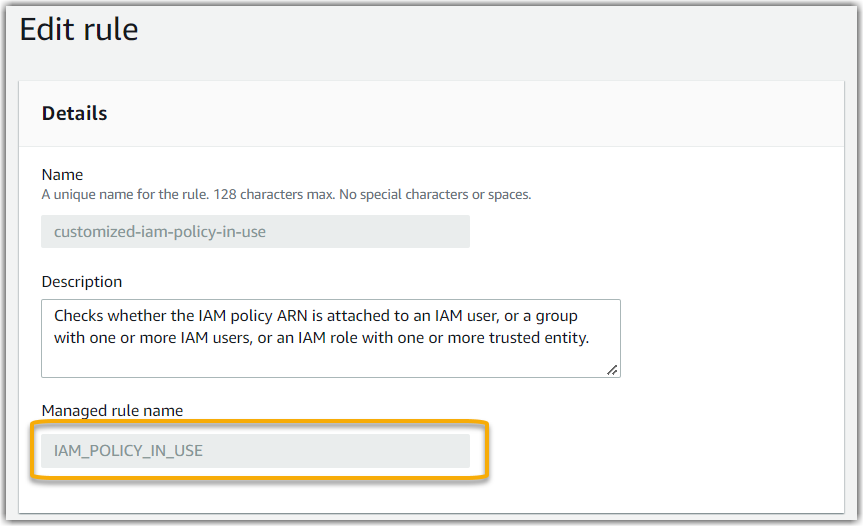Click the Edit rule page heading
The image size is (864, 527).
point(79,30)
